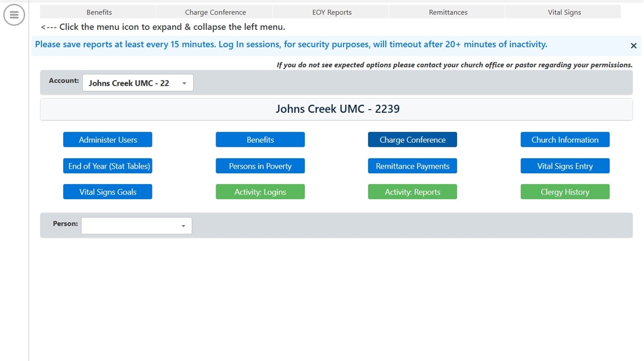Click the Account: label

[x=64, y=81]
